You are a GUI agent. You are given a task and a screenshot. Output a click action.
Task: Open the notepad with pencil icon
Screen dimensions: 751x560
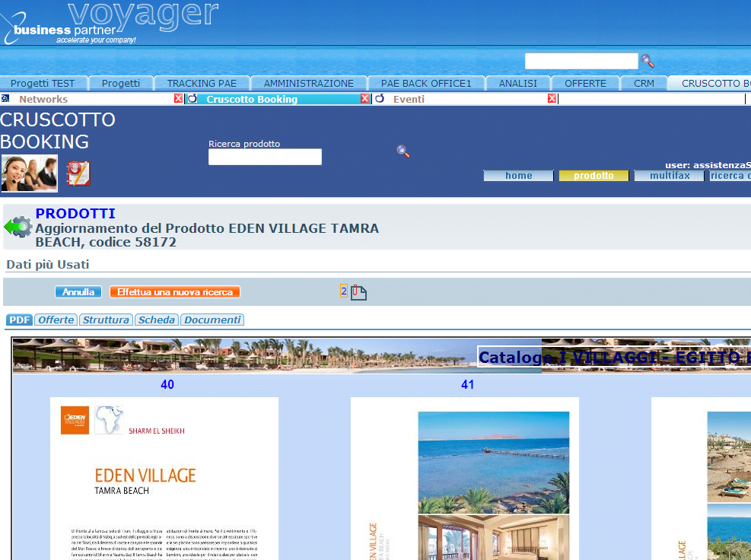click(78, 173)
